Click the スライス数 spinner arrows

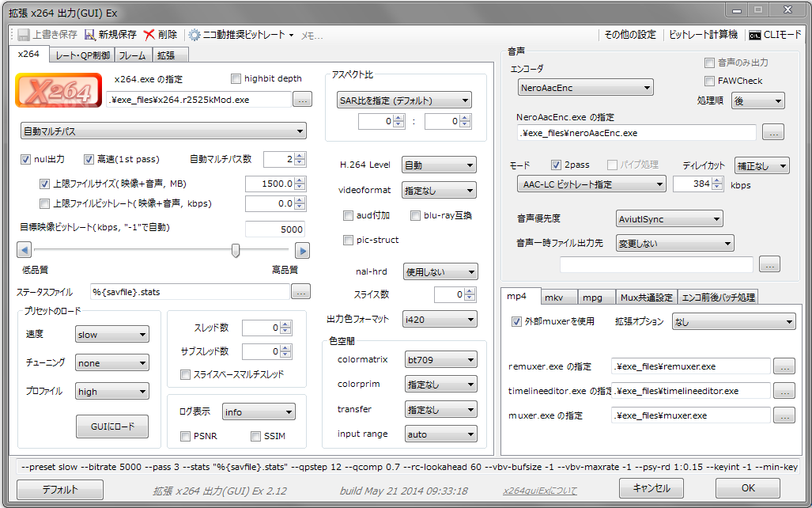[x=470, y=294]
